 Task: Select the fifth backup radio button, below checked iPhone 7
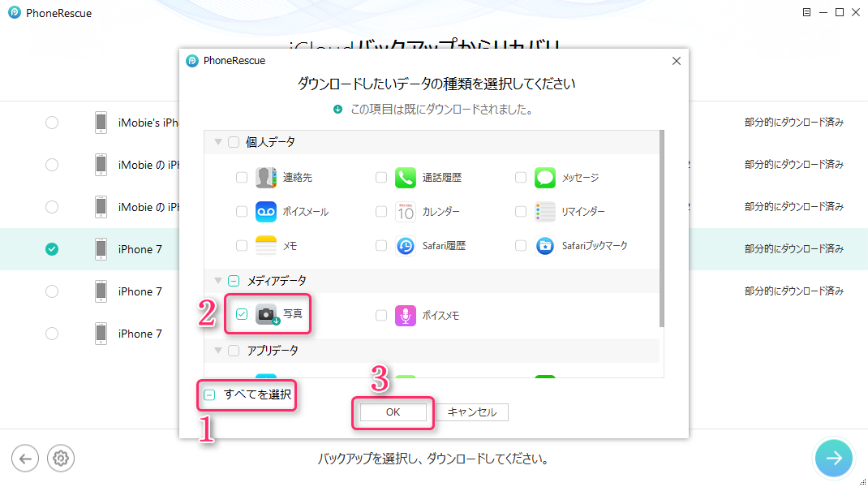(52, 291)
